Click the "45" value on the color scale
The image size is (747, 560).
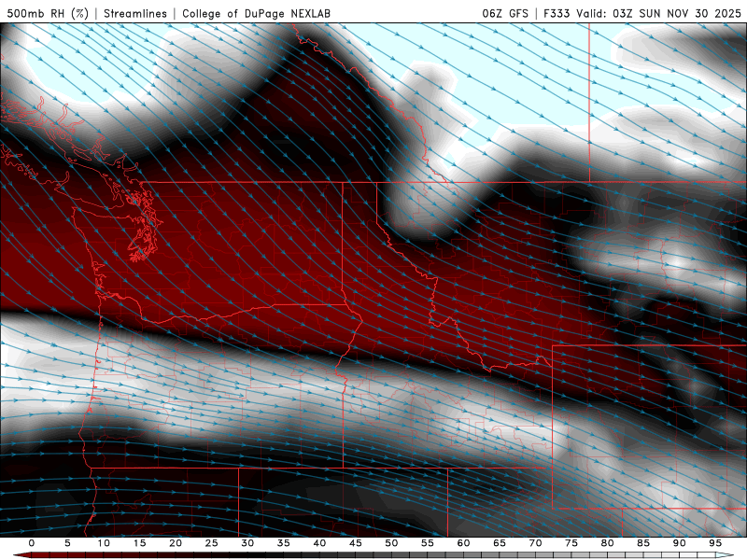pos(356,543)
